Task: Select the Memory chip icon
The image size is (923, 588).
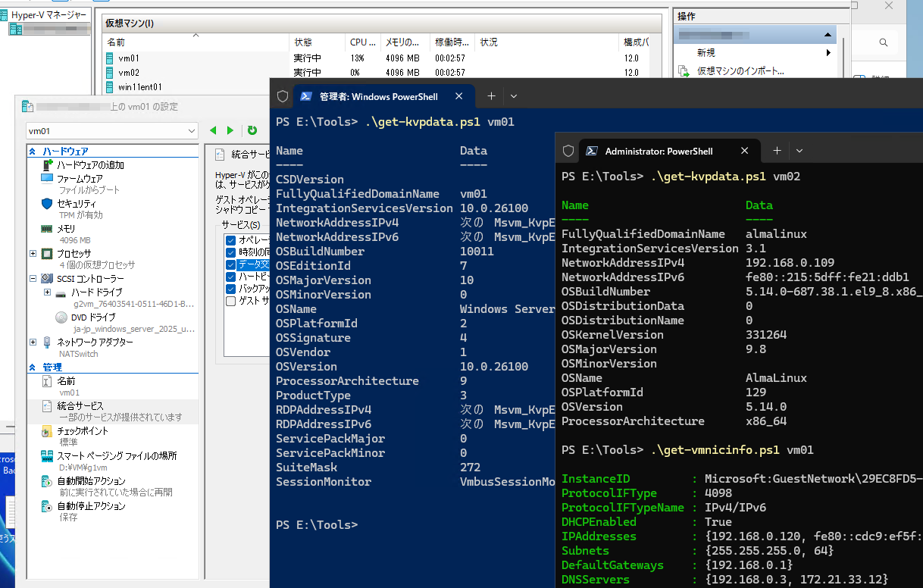Action: [x=47, y=229]
